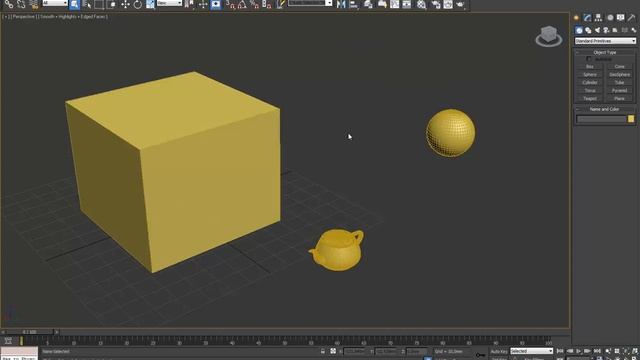Image resolution: width=640 pixels, height=360 pixels.
Task: Activate the Select Object tool
Action: coord(74,4)
